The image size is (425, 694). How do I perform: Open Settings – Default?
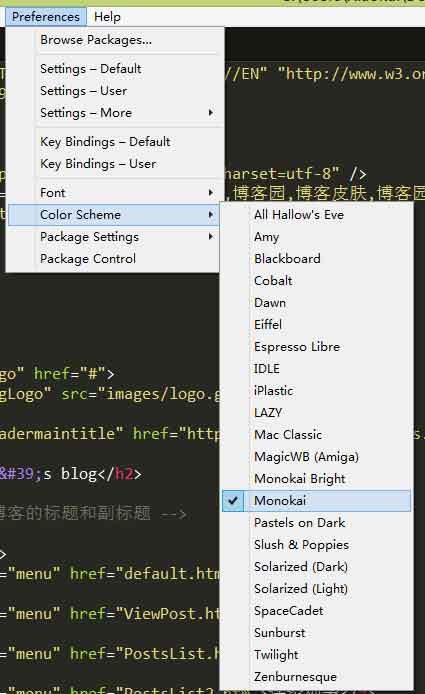point(113,69)
